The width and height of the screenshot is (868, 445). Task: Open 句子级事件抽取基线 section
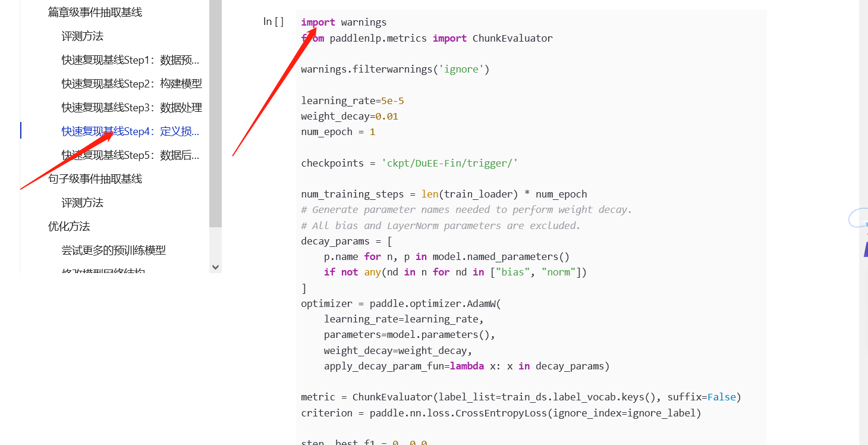(95, 178)
